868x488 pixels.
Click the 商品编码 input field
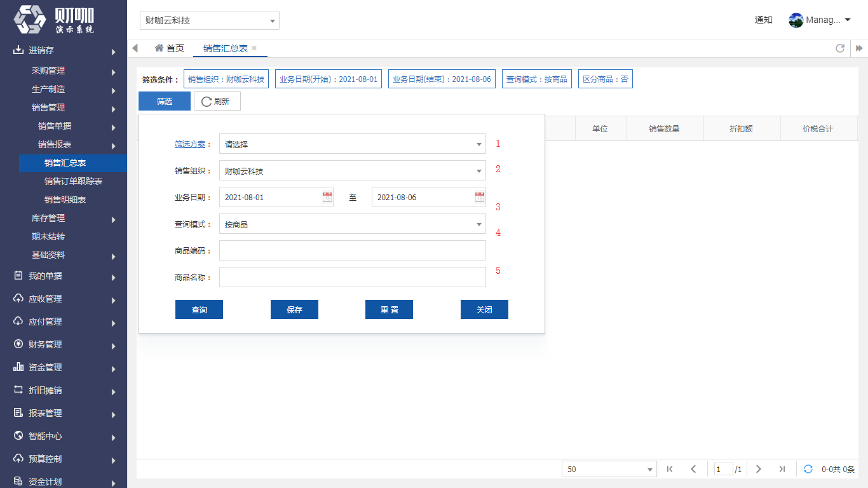(353, 250)
